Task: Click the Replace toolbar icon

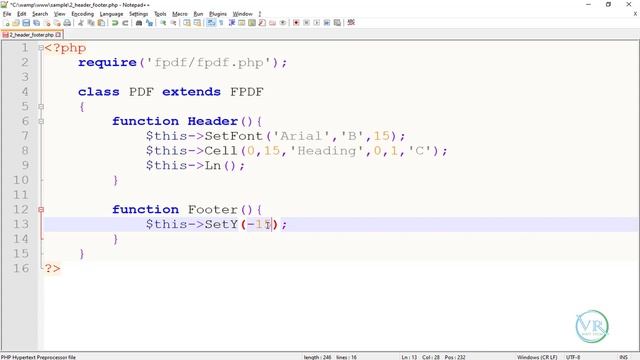Action: [x=149, y=23]
